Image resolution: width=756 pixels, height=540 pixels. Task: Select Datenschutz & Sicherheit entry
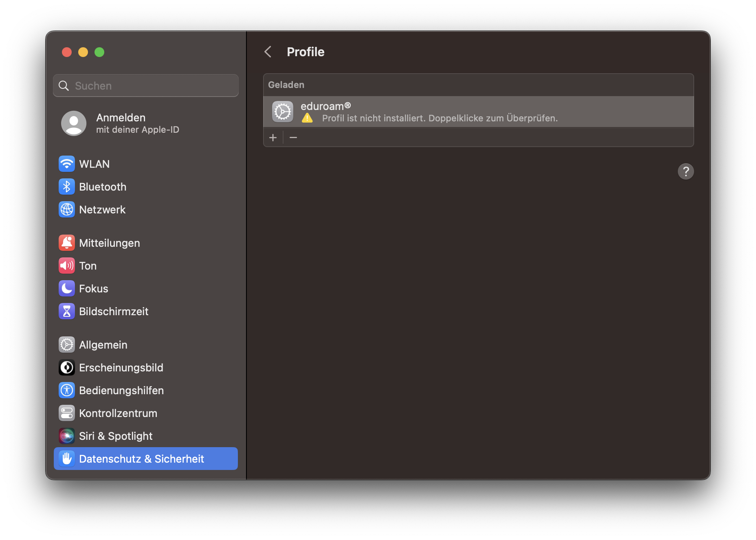pyautogui.click(x=141, y=459)
